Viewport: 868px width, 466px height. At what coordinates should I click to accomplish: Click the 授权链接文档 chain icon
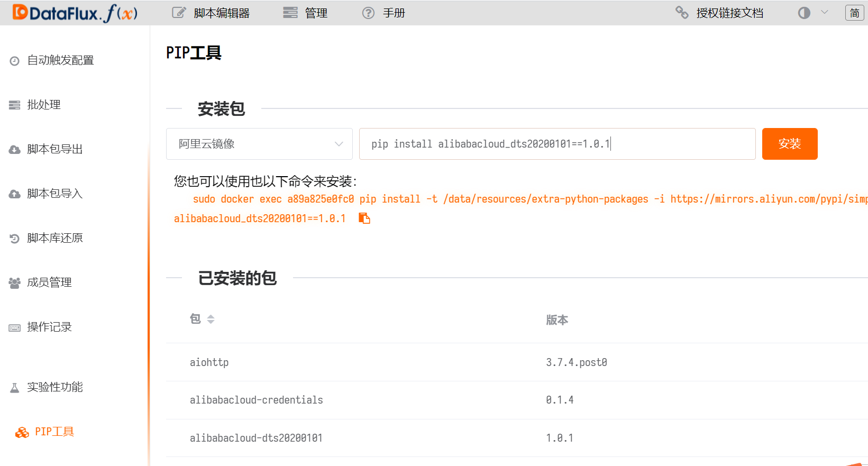[x=682, y=12]
